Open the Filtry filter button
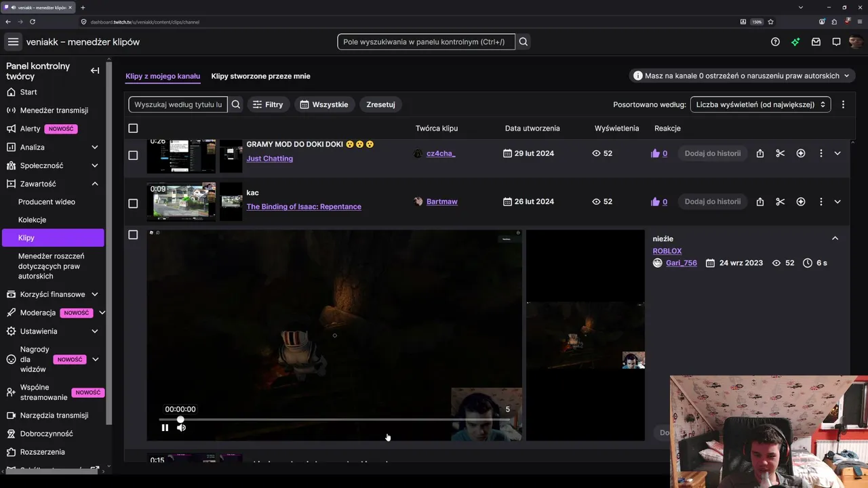Screen dimensions: 868x488 point(268,104)
